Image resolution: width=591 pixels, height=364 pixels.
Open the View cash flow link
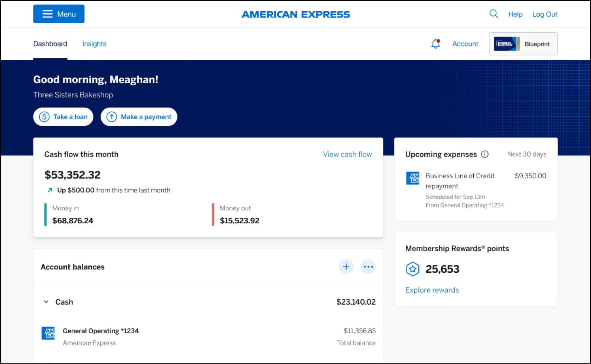[x=347, y=154]
